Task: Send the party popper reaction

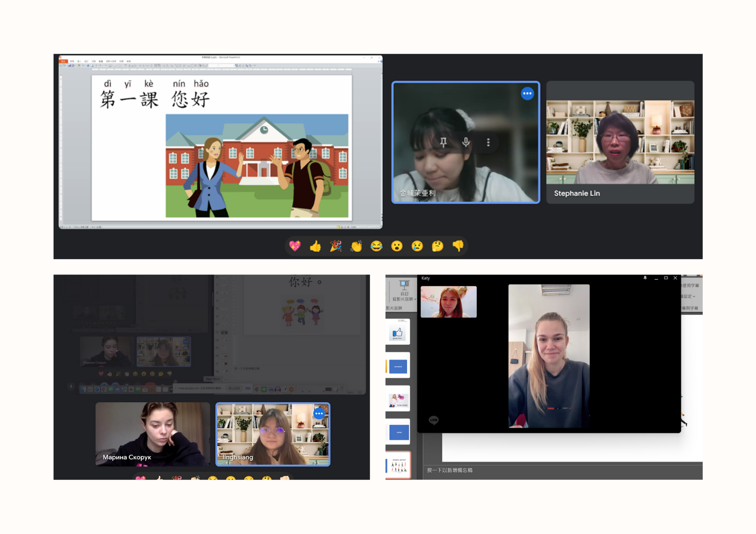Action: [336, 246]
